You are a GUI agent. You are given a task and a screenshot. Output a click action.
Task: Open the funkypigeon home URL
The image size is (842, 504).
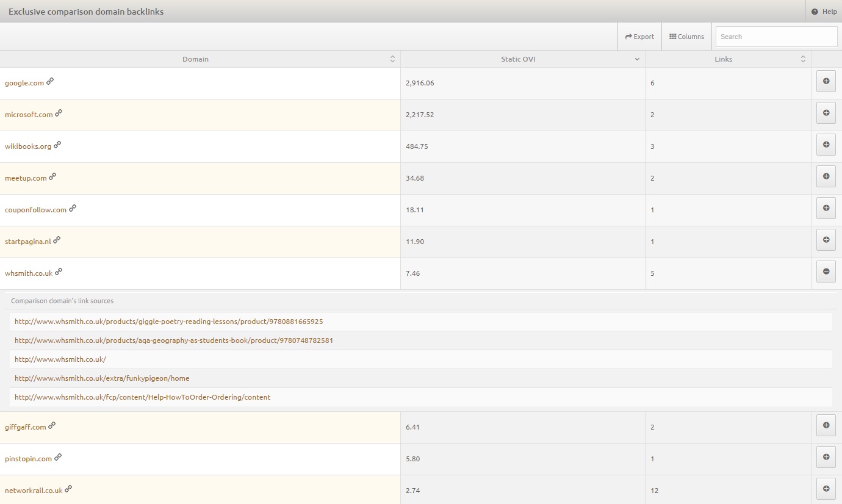[x=102, y=378]
